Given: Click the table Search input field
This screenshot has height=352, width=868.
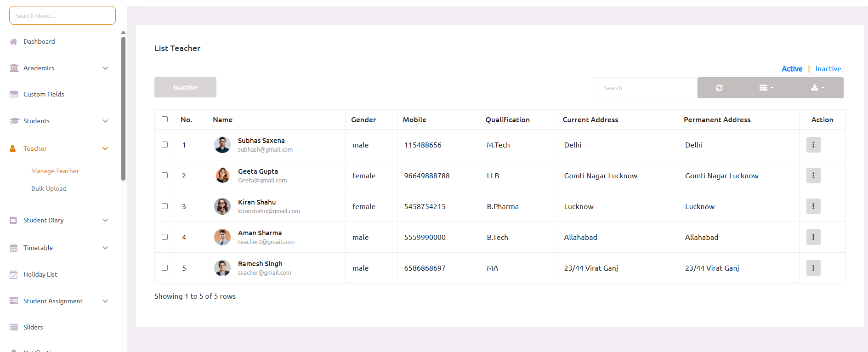Looking at the screenshot, I should click(645, 88).
